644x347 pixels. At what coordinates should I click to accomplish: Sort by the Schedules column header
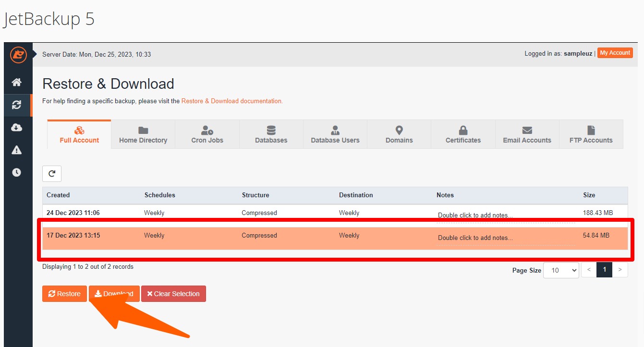[x=160, y=195]
